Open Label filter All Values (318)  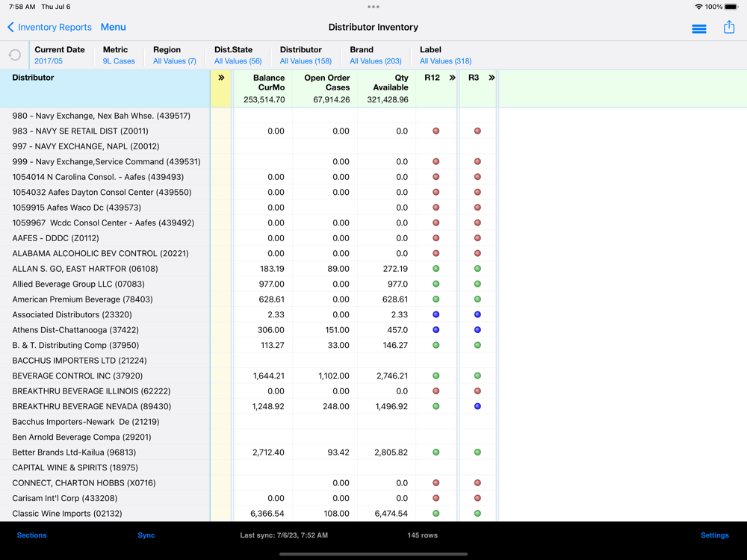(x=445, y=61)
